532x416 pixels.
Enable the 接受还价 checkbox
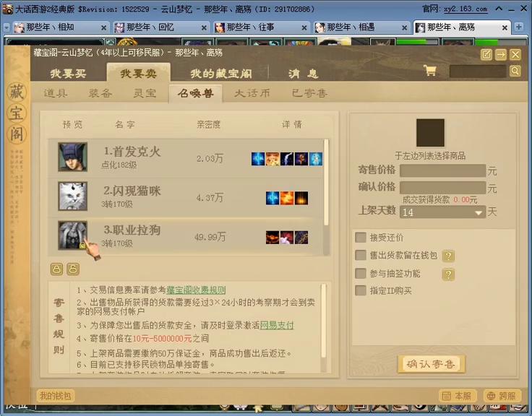[360, 238]
